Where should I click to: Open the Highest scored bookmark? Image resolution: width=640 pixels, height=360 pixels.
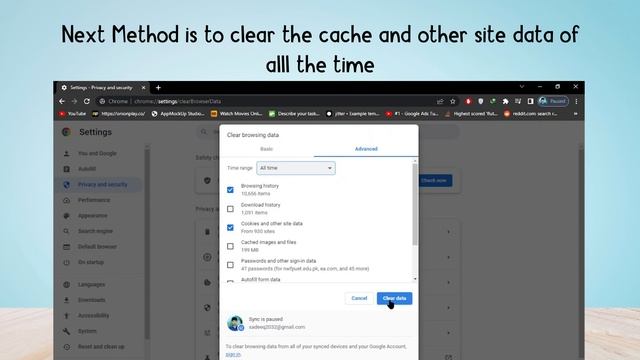(x=471, y=114)
